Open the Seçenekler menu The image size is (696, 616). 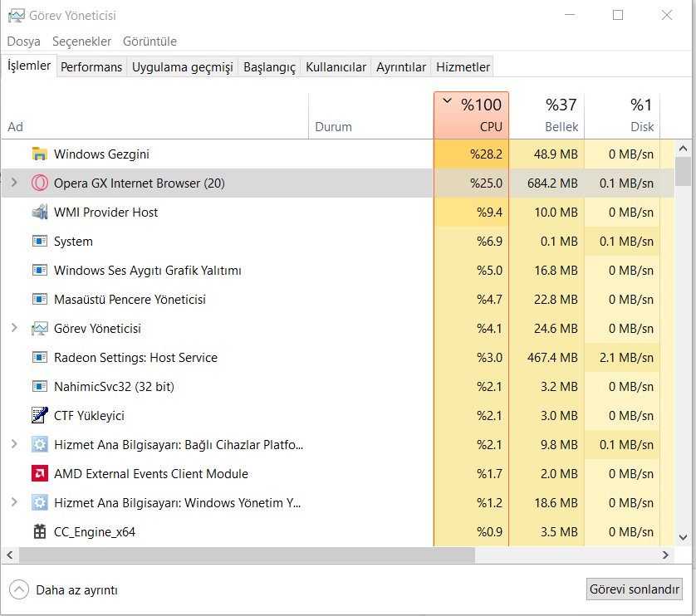coord(81,42)
